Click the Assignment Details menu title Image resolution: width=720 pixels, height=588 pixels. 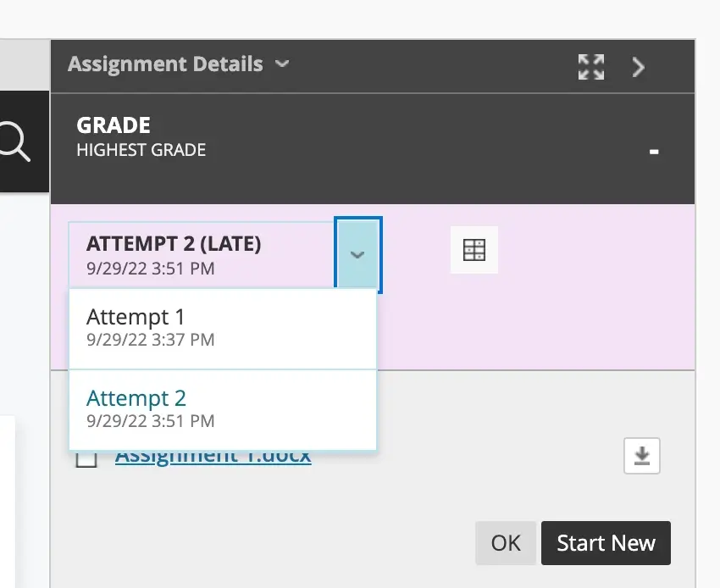coord(166,64)
